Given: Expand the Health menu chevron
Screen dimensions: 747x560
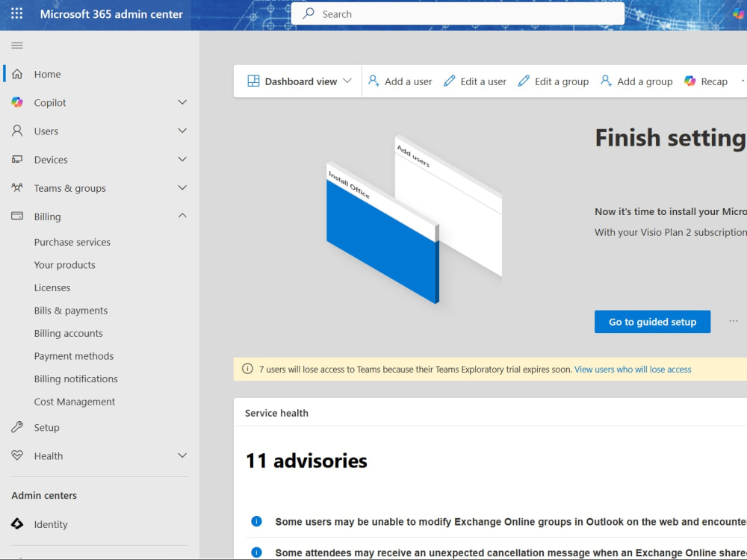Looking at the screenshot, I should [x=182, y=455].
